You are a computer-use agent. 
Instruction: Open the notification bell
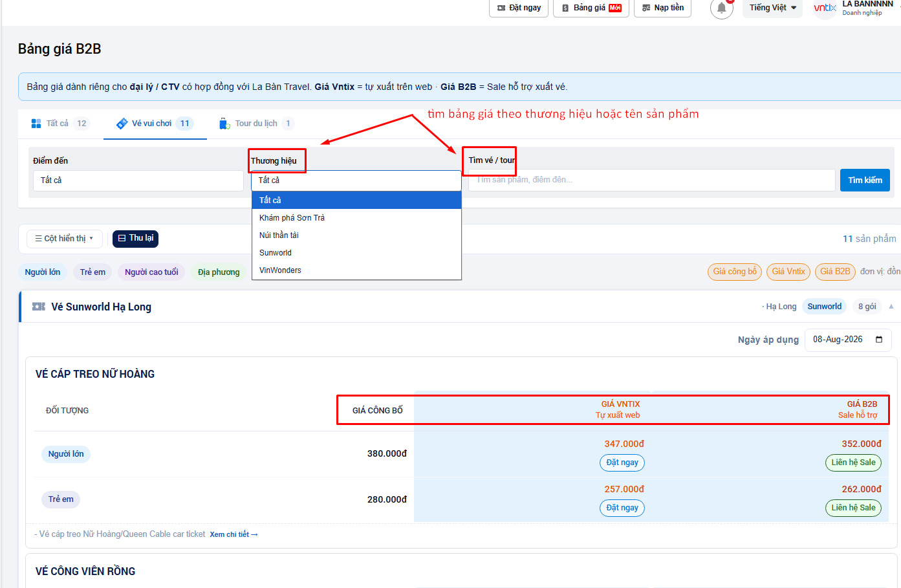722,8
